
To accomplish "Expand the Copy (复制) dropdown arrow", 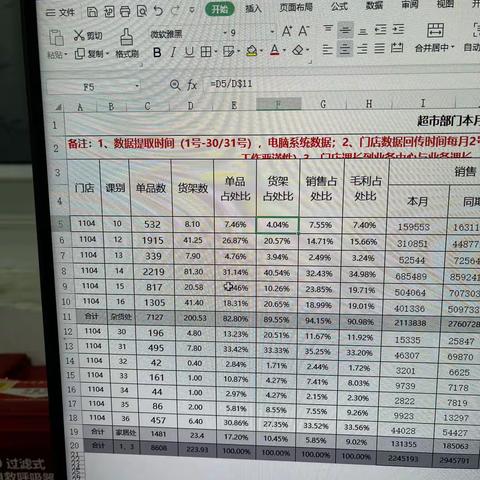I will pyautogui.click(x=107, y=53).
